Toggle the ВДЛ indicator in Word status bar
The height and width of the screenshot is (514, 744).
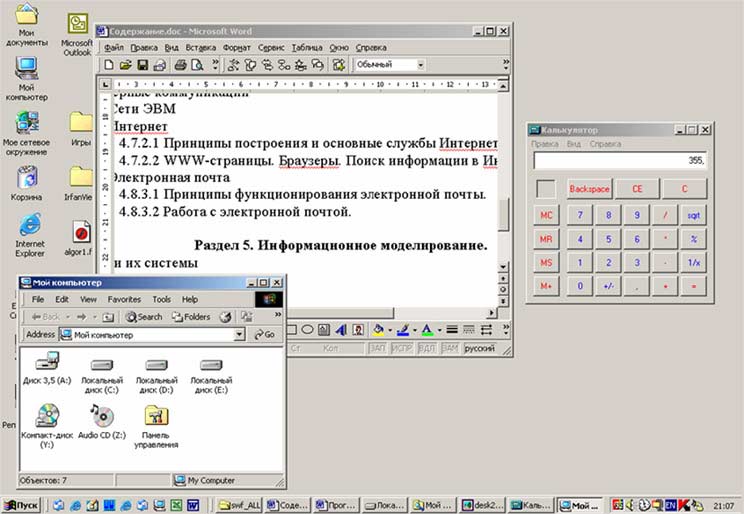(427, 348)
